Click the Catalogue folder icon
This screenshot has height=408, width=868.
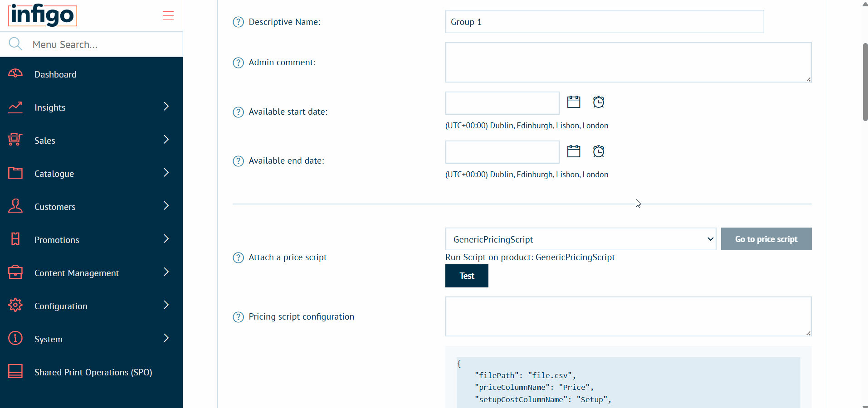15,173
